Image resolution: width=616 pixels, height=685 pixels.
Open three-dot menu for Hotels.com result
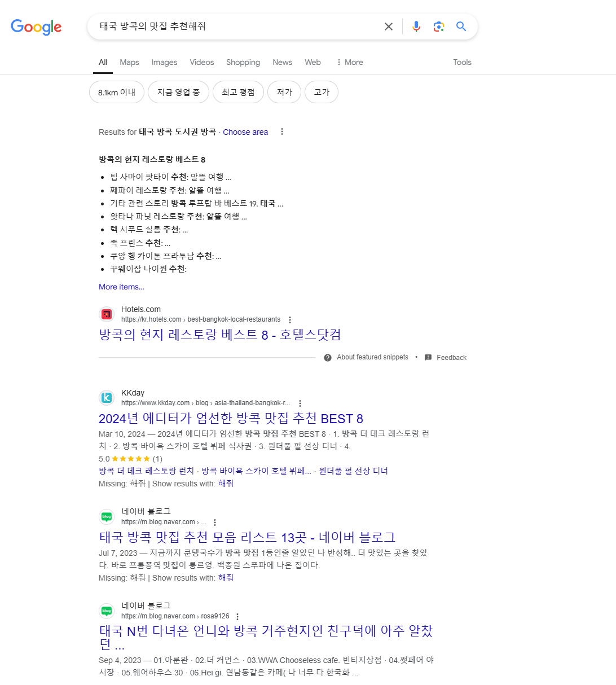290,320
